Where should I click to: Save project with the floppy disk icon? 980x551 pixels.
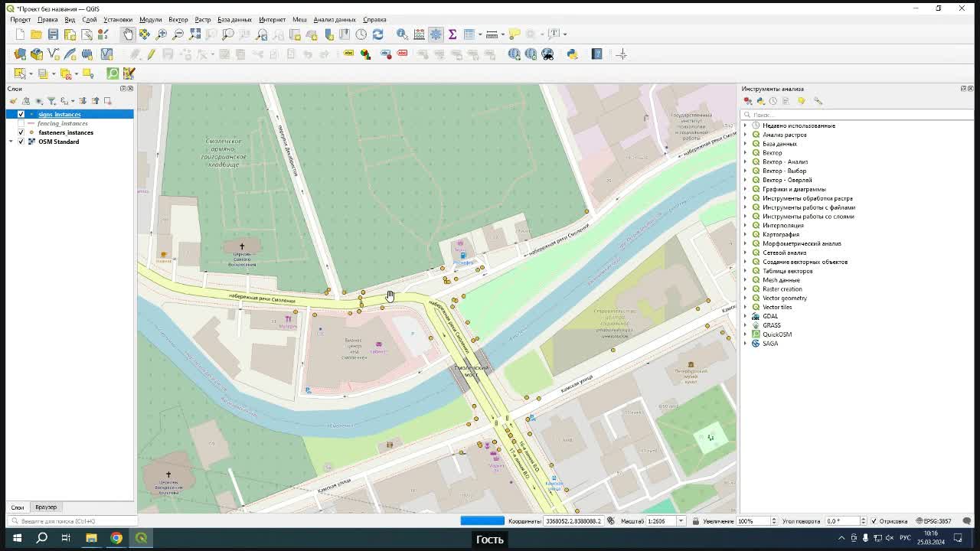pyautogui.click(x=53, y=34)
